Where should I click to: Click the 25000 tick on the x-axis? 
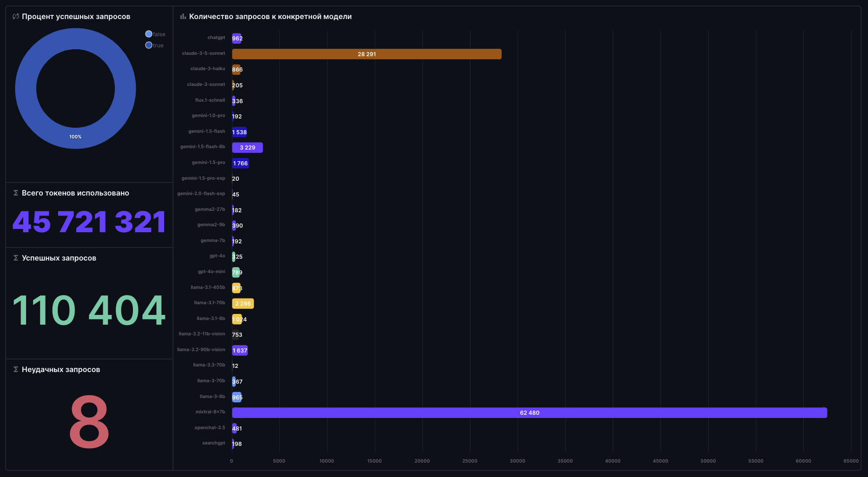(470, 461)
